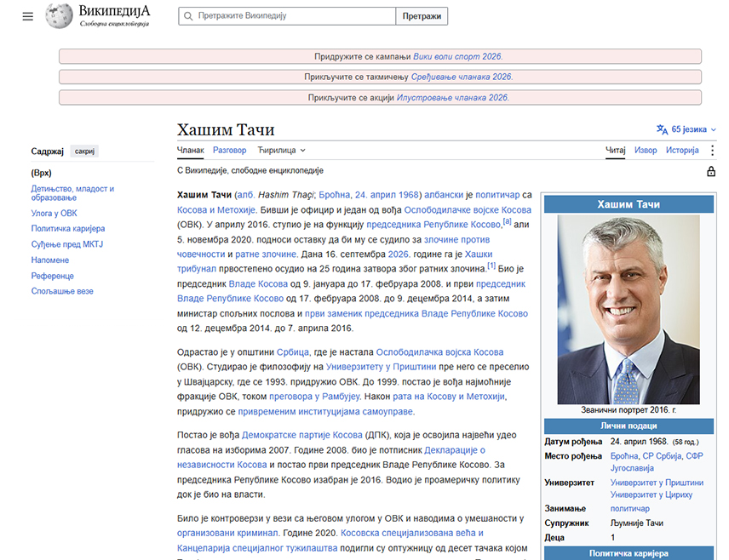The width and height of the screenshot is (729, 560).
Task: Open the албански link
Action: pyautogui.click(x=444, y=195)
